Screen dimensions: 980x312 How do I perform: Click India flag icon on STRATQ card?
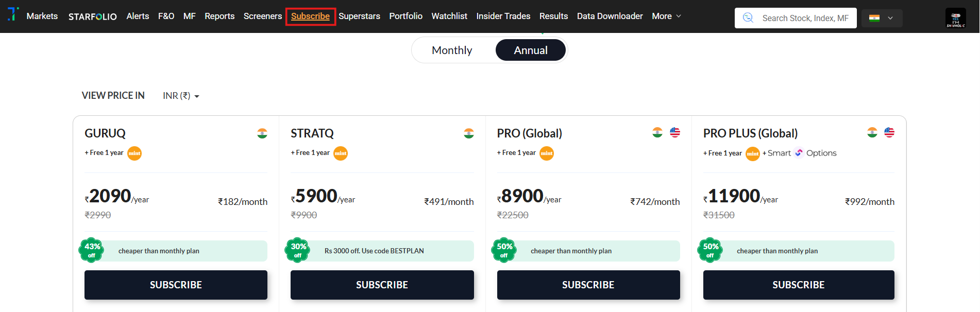click(469, 134)
